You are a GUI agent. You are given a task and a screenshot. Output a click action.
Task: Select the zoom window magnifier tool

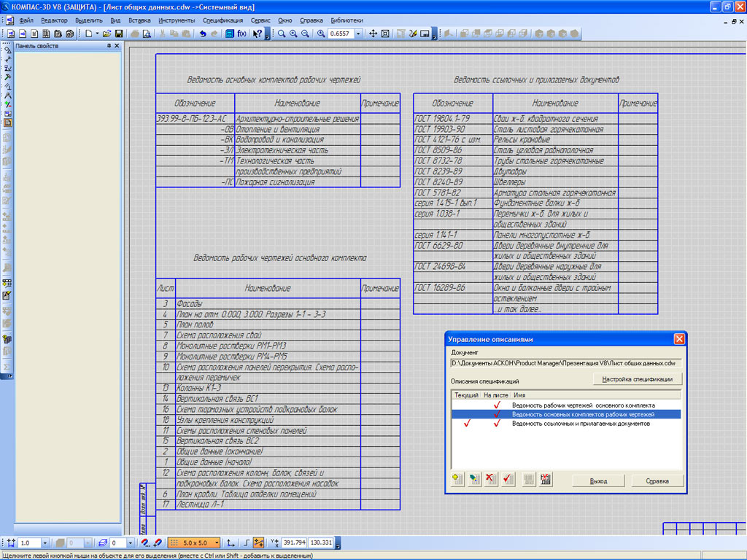click(282, 34)
